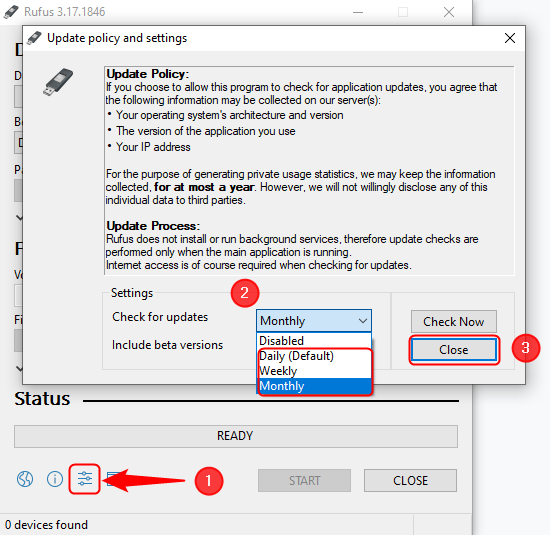This screenshot has height=535, width=550.
Task: Choose Daily (Default) update option
Action: [x=314, y=356]
